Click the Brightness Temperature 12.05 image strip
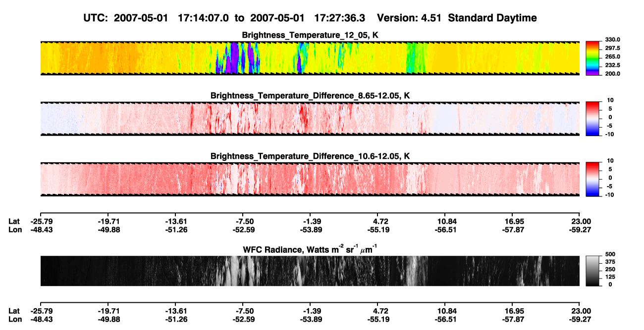644x330 pixels. (x=310, y=58)
